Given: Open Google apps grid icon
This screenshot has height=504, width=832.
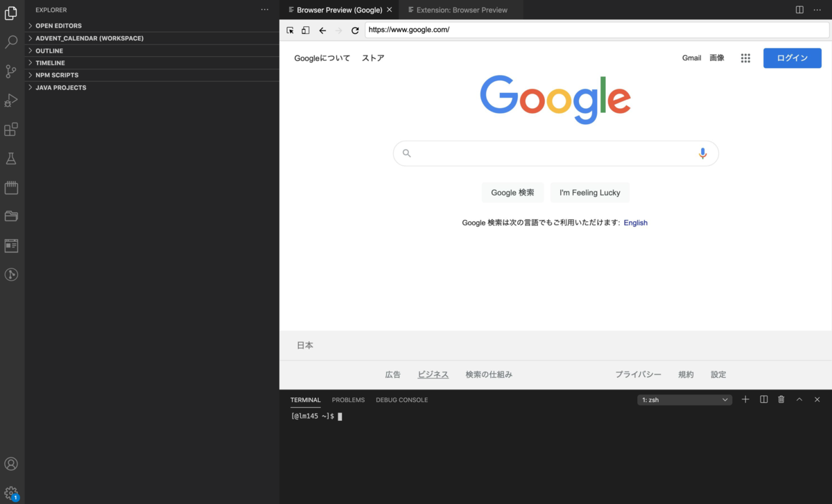Looking at the screenshot, I should (x=745, y=58).
